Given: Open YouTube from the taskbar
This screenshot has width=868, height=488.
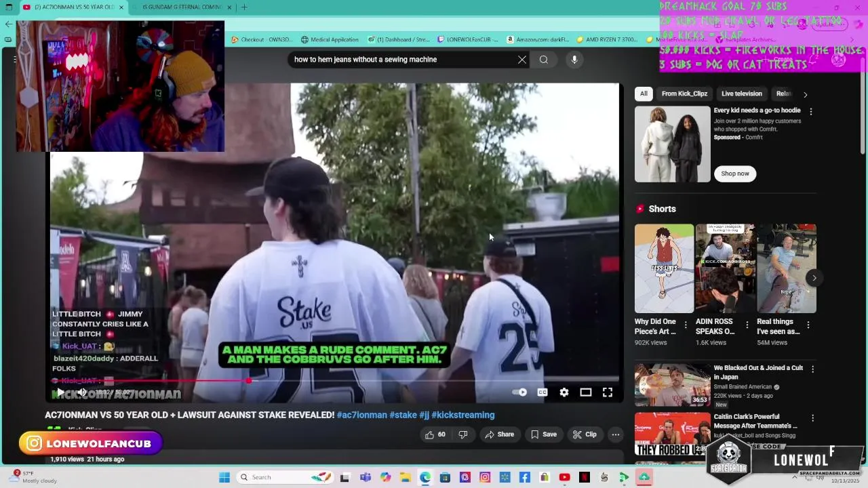Looking at the screenshot, I should [x=564, y=477].
